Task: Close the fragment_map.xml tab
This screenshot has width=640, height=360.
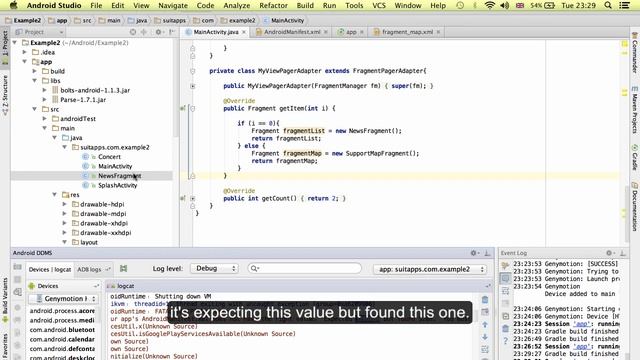Action: [x=438, y=32]
